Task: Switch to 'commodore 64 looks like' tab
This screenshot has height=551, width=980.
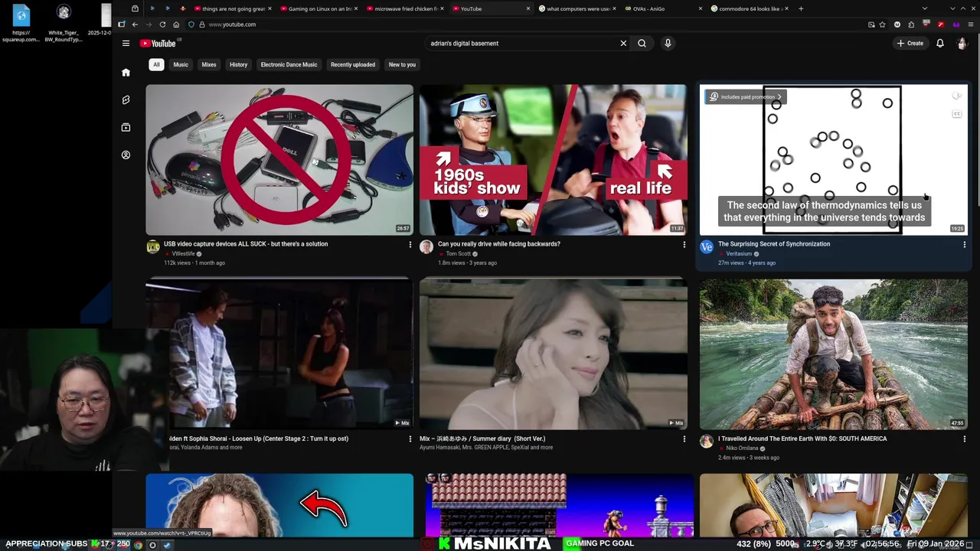Action: [x=748, y=8]
